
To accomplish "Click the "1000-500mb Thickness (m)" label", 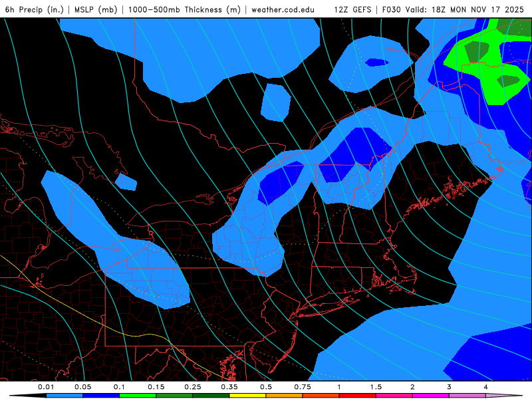I will (x=184, y=9).
